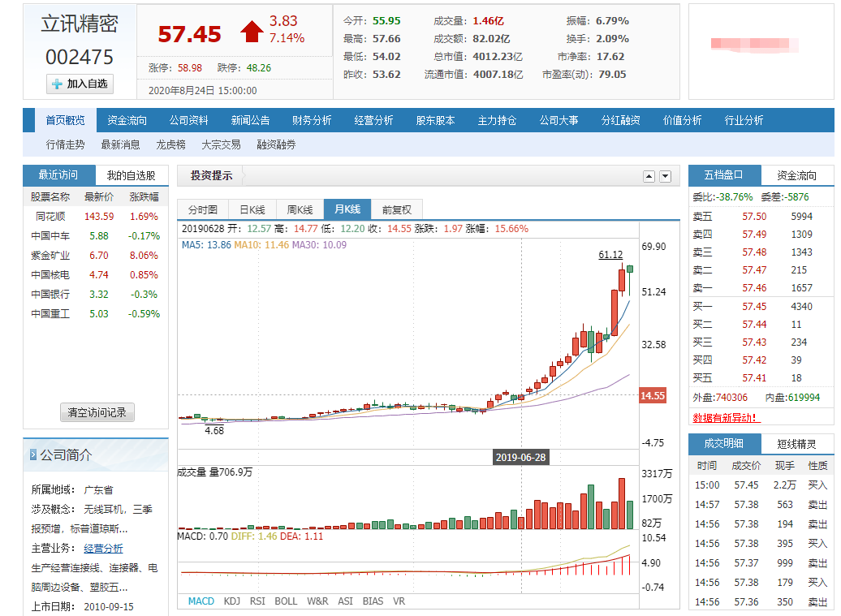Select the BOLL indicator
Image resolution: width=841 pixels, height=616 pixels.
[x=286, y=601]
